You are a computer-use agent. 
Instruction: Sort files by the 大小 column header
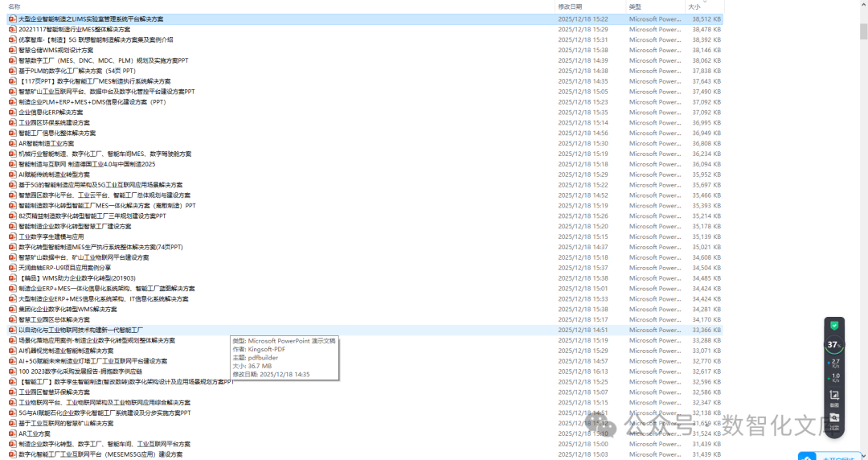pos(694,6)
